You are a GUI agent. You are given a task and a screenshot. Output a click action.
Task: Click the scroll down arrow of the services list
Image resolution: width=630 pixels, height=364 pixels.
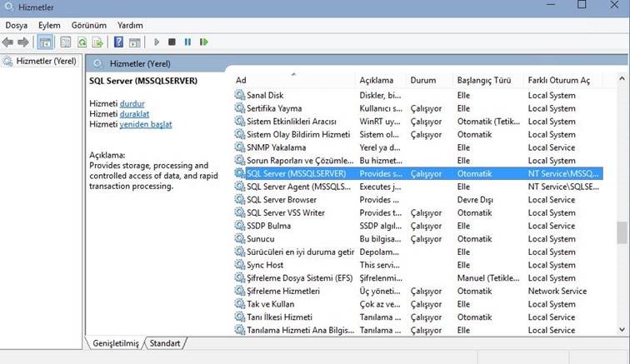pyautogui.click(x=622, y=330)
